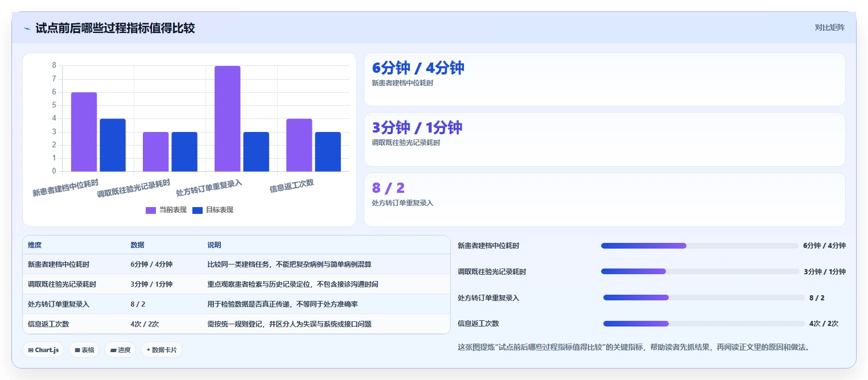Screen dimensions: 868x380
Task: Click the 6分钟 / 4分钟 data card
Action: (604, 79)
